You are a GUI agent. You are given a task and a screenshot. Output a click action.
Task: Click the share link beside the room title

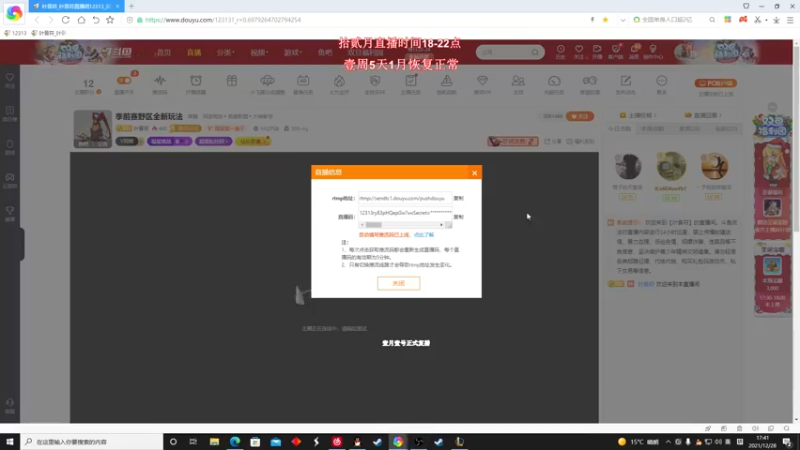pos(553,141)
